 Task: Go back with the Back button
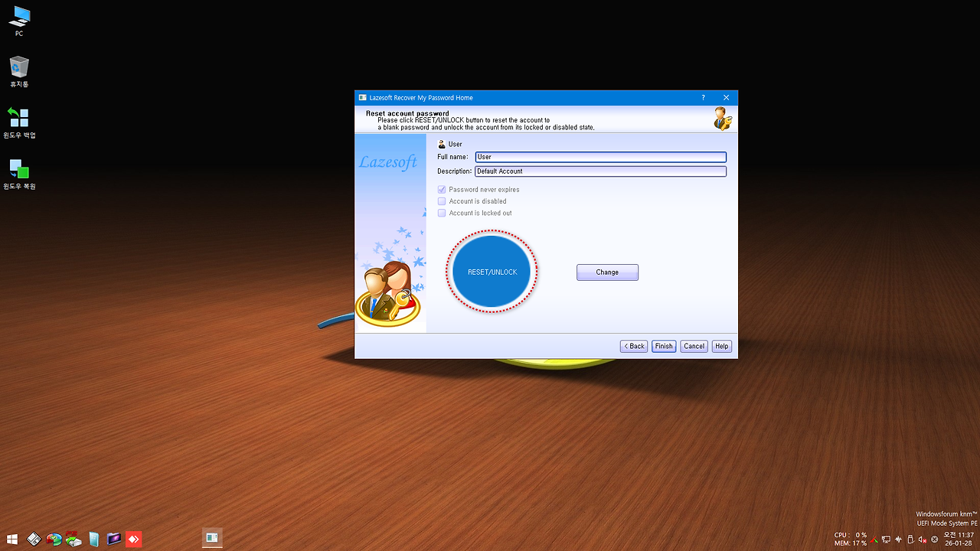pyautogui.click(x=634, y=346)
